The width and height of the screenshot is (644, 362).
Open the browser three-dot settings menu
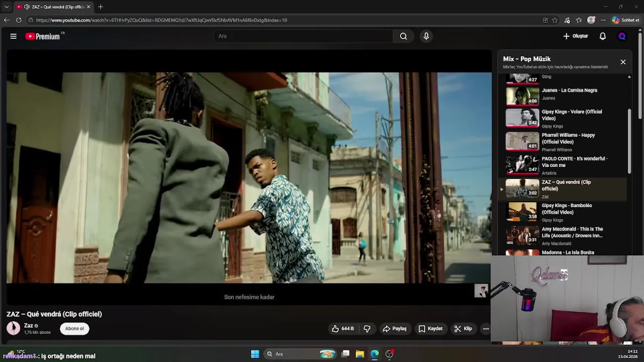coord(603,20)
